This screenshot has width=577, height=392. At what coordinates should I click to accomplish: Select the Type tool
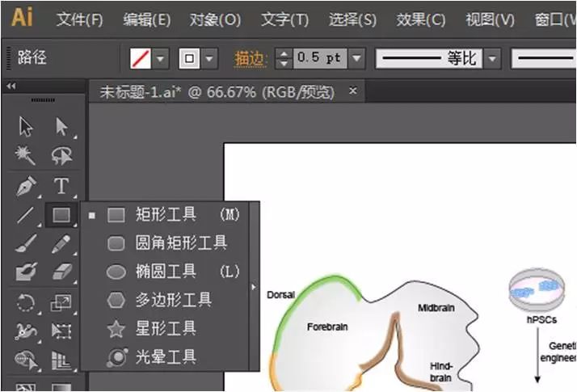tap(61, 186)
